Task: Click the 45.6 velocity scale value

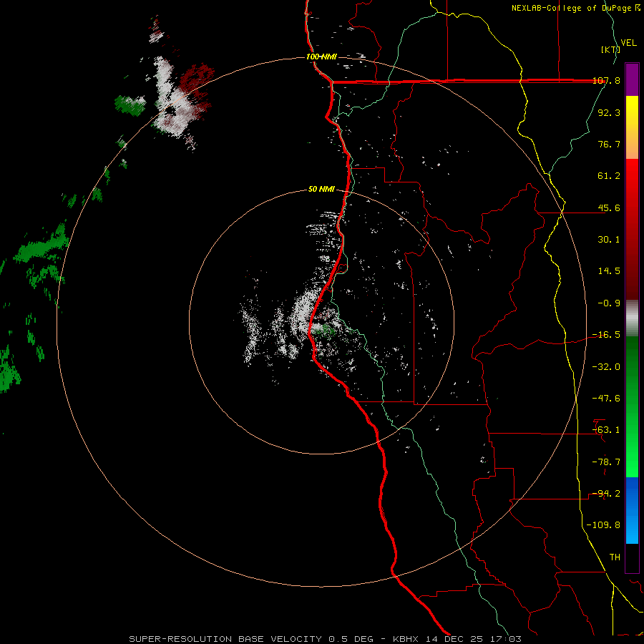Action: click(609, 208)
